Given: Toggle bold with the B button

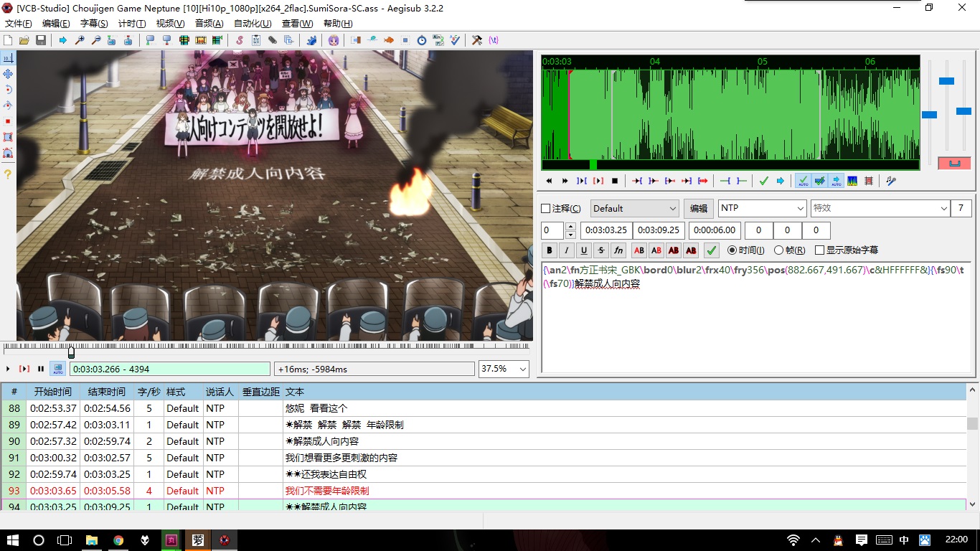Looking at the screenshot, I should (x=550, y=250).
